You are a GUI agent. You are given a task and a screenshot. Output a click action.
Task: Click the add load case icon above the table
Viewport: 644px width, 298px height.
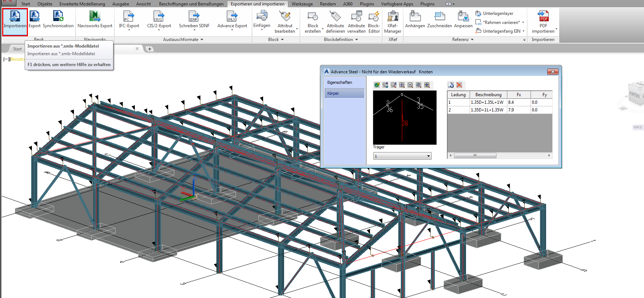click(x=451, y=85)
